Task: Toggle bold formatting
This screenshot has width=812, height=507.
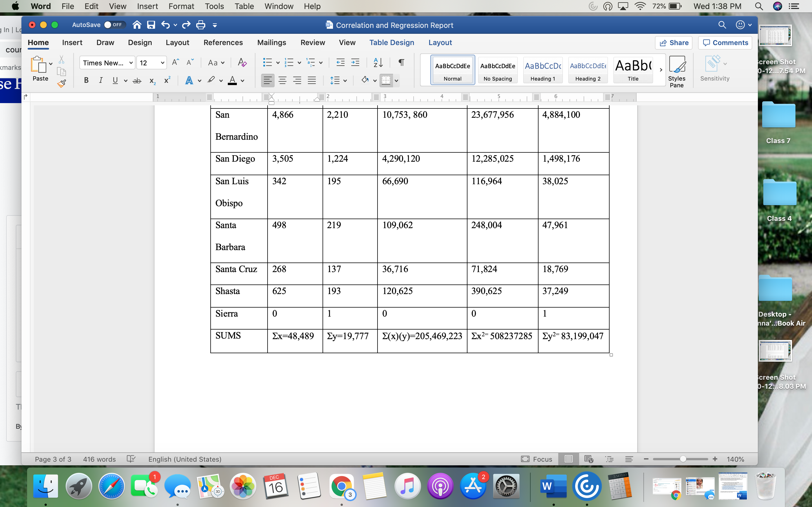Action: pos(86,80)
